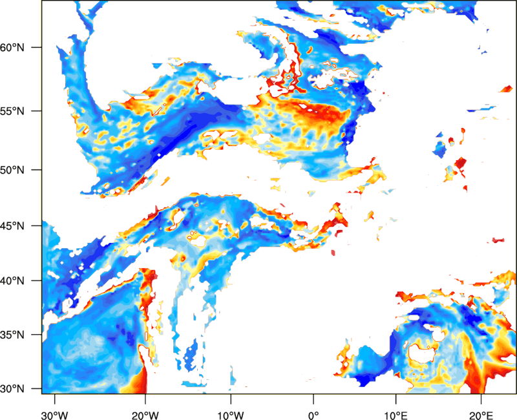Click the 30°W longitude label
517x420 pixels.
(x=54, y=415)
